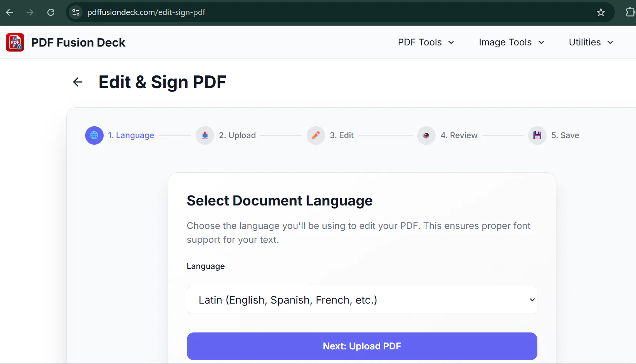Image resolution: width=636 pixels, height=364 pixels.
Task: Click the back arrow beside Edit & Sign PDF
Action: pos(78,82)
